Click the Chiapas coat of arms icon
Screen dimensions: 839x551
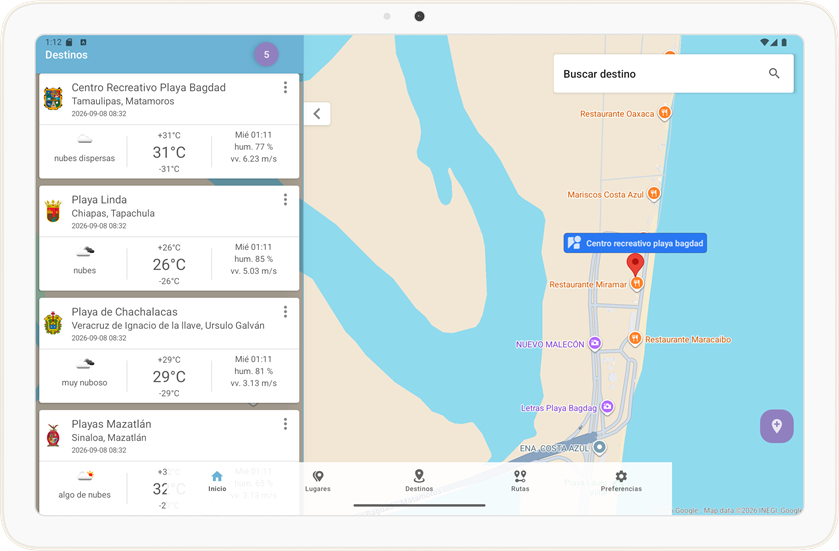53,211
